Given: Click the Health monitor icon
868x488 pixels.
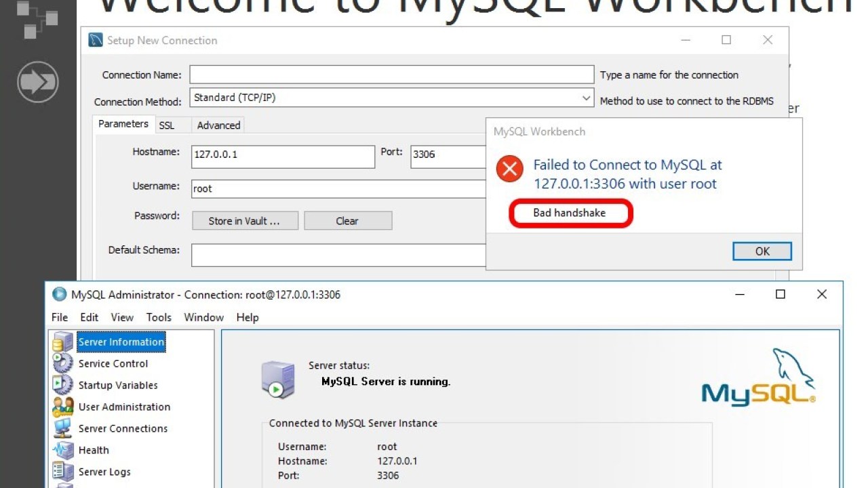Looking at the screenshot, I should tap(62, 450).
